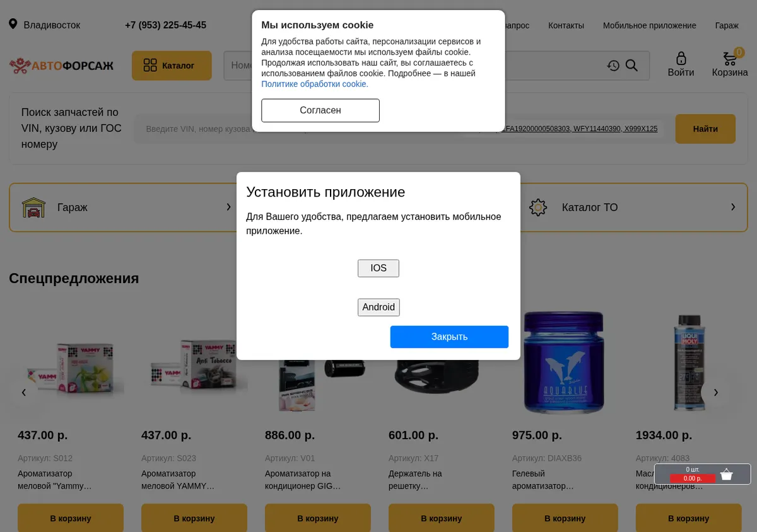The height and width of the screenshot is (532, 757).
Task: Close the install dialog with Закрыть
Action: [x=449, y=337]
